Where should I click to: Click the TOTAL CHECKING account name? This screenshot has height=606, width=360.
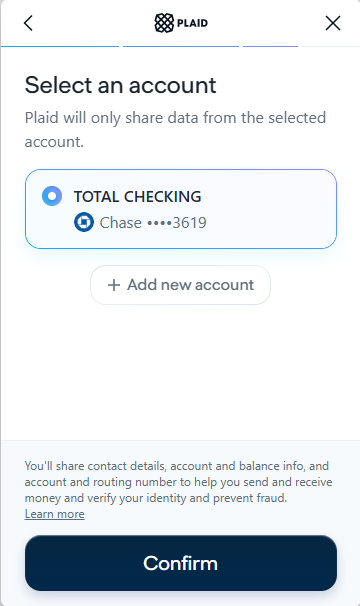coord(138,197)
